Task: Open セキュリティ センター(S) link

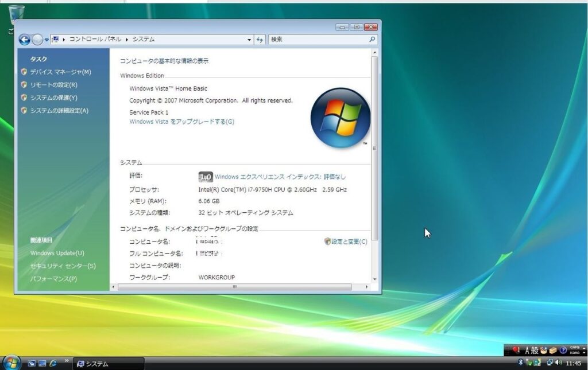Action: coord(63,266)
